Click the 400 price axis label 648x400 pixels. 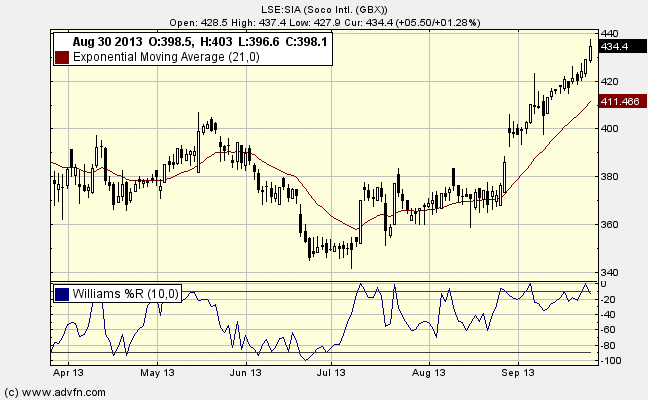(610, 129)
